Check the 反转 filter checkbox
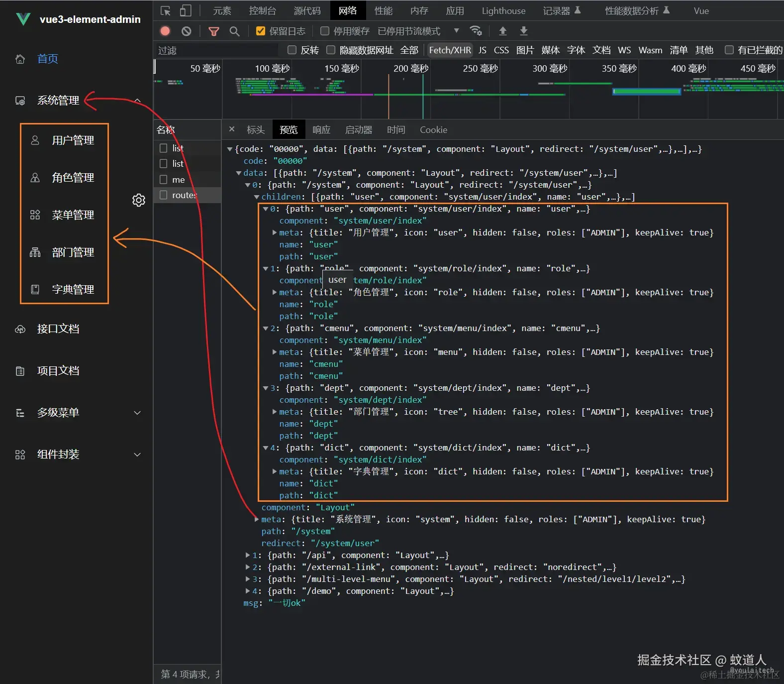 coord(292,50)
